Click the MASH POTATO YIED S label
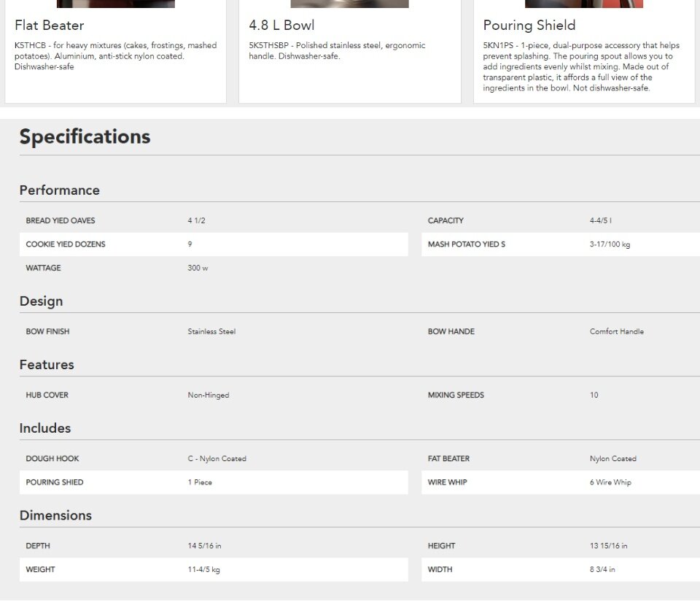Image resolution: width=700 pixels, height=610 pixels. pos(467,244)
